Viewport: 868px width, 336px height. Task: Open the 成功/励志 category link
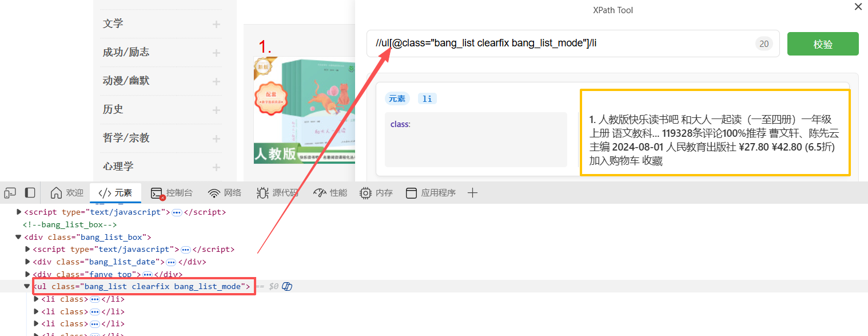coord(126,52)
